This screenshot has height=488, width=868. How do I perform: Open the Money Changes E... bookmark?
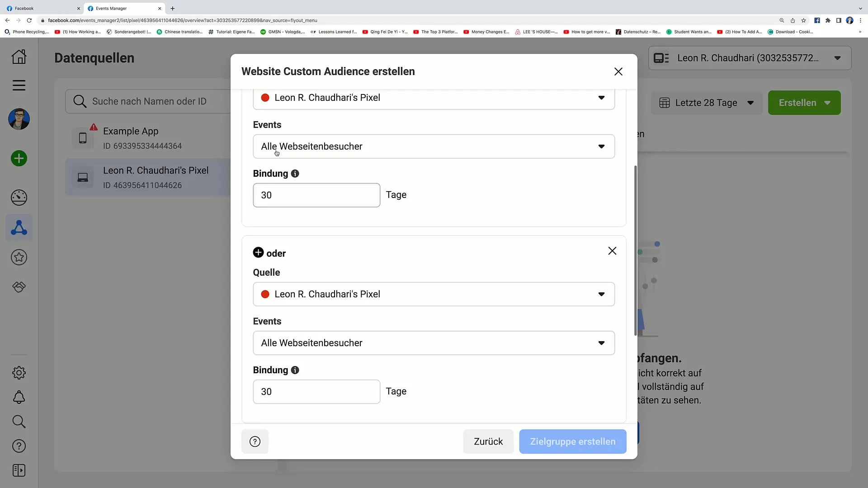[486, 32]
